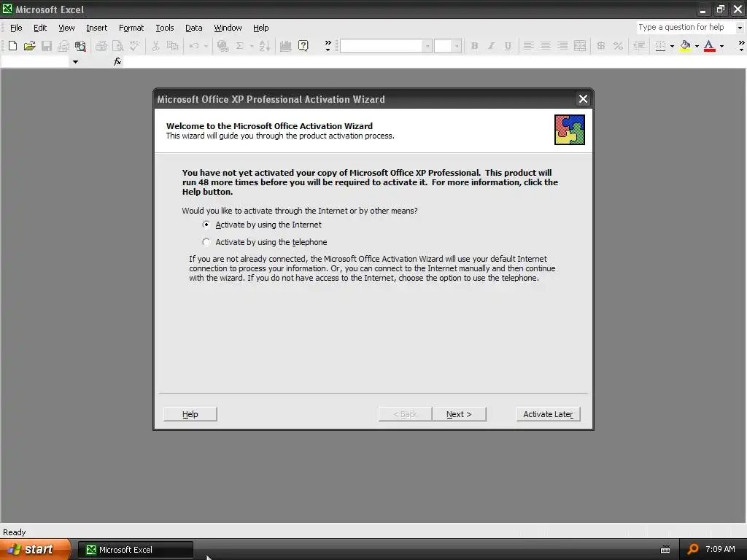Click the Copy toolbar icon
This screenshot has height=560, width=747.
coord(172,46)
